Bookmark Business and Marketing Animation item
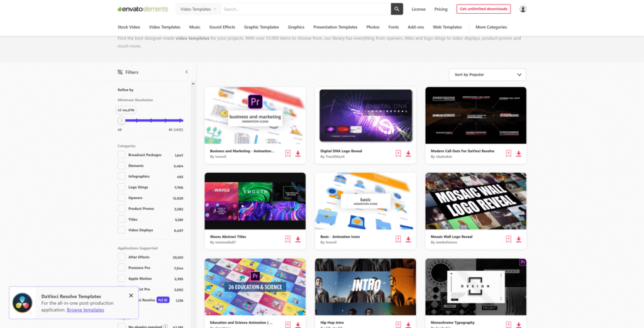The width and height of the screenshot is (644, 328). click(288, 153)
